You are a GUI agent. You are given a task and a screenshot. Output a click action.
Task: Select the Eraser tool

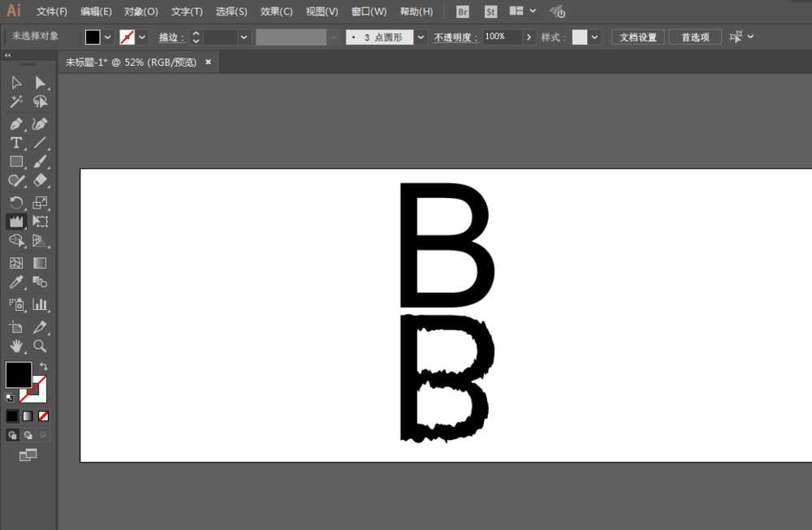40,181
